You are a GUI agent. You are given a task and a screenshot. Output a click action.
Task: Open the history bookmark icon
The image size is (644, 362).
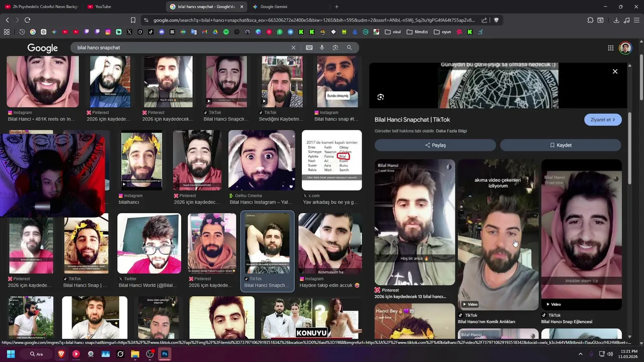[22, 32]
